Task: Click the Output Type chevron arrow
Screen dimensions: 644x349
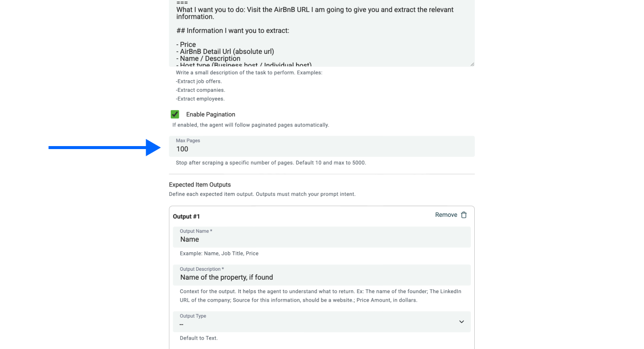Action: click(x=461, y=322)
